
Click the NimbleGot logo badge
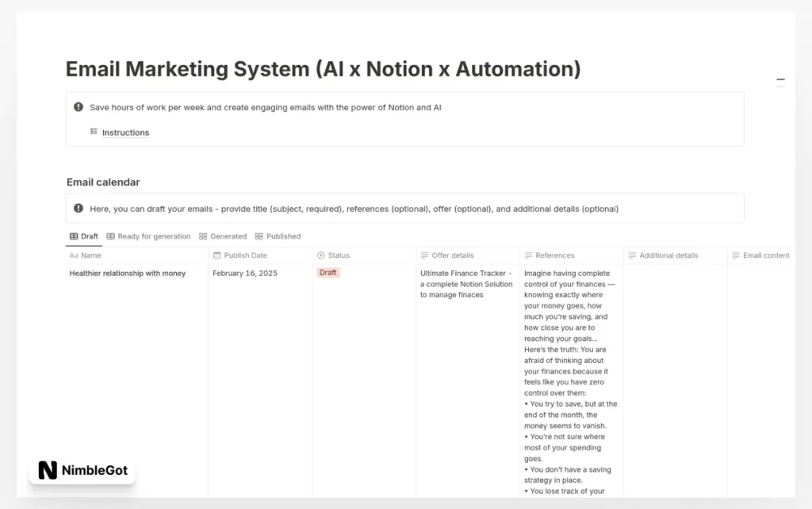pos(82,470)
